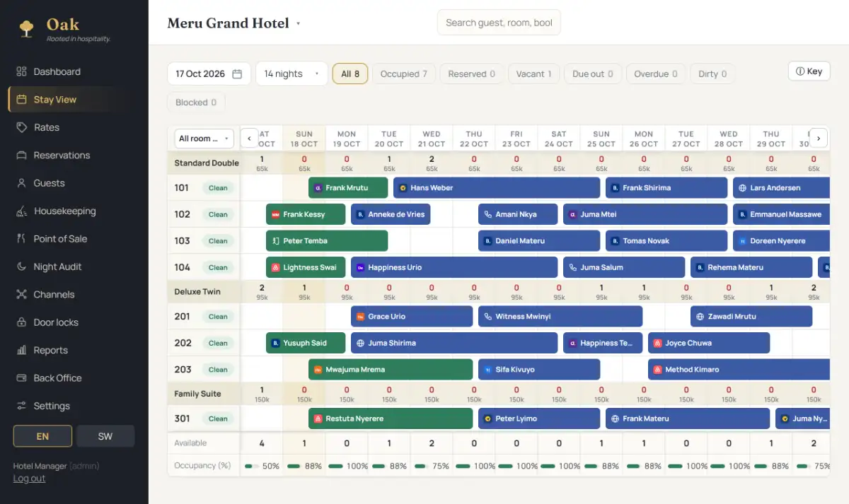The image size is (849, 504).
Task: Click the Guests person icon
Action: pyautogui.click(x=21, y=183)
